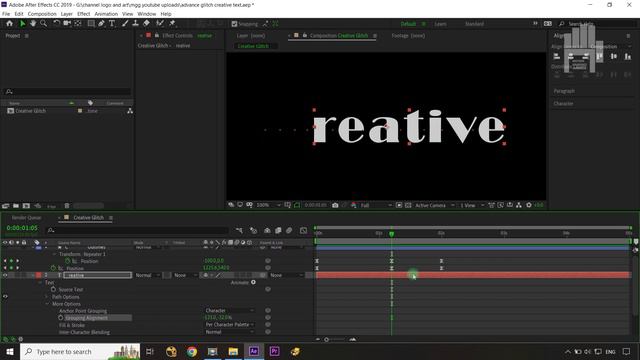This screenshot has width=640, height=360.
Task: Click the red label swatch of reative layer
Action: click(x=38, y=276)
